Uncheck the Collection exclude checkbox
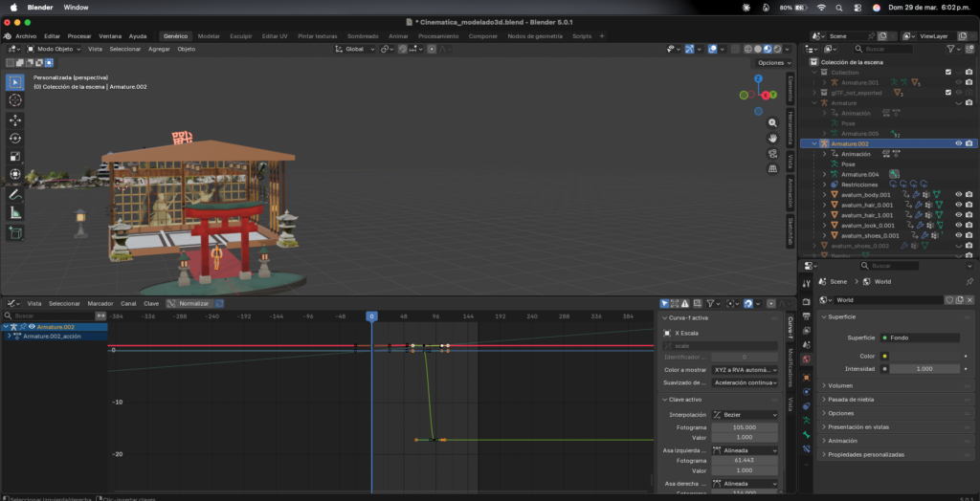This screenshot has width=980, height=501. 948,72
